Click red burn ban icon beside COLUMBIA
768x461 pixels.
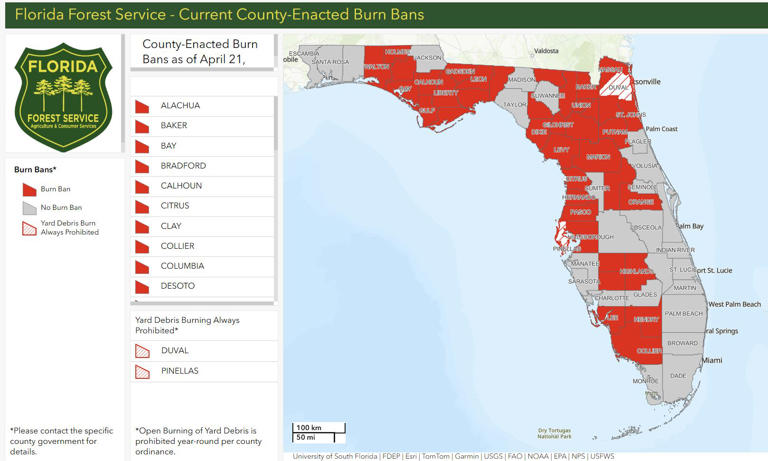pos(142,267)
